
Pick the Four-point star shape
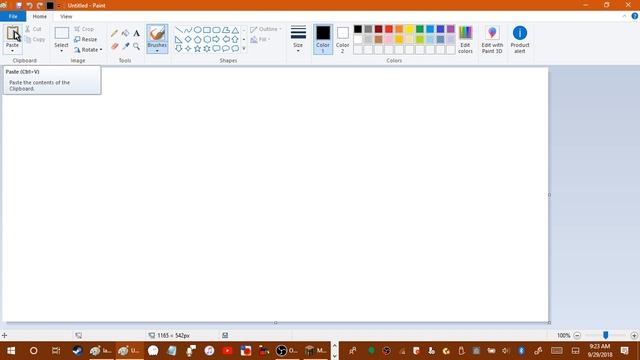coord(188,49)
